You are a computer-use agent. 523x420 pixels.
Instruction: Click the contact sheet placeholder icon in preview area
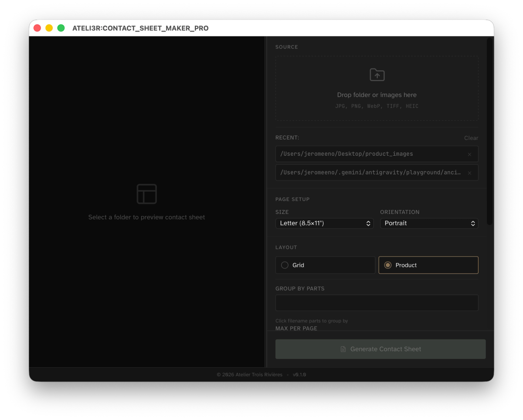pyautogui.click(x=147, y=193)
